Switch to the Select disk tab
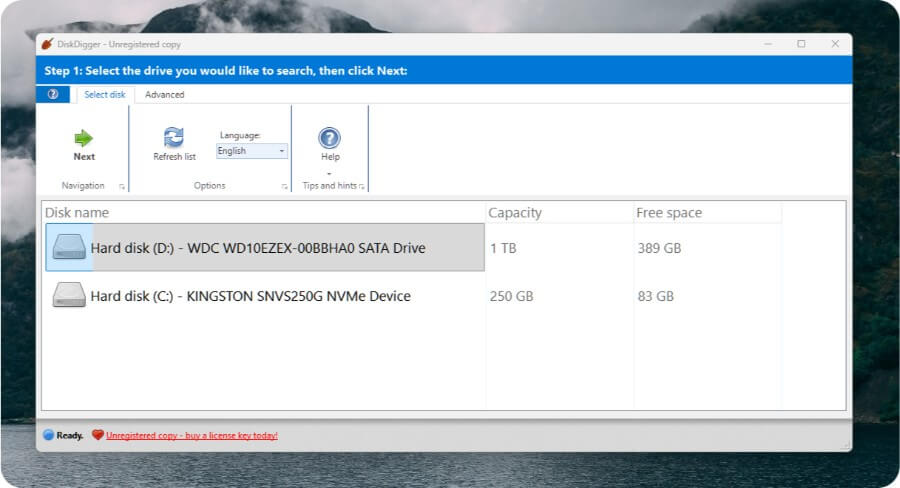 105,94
